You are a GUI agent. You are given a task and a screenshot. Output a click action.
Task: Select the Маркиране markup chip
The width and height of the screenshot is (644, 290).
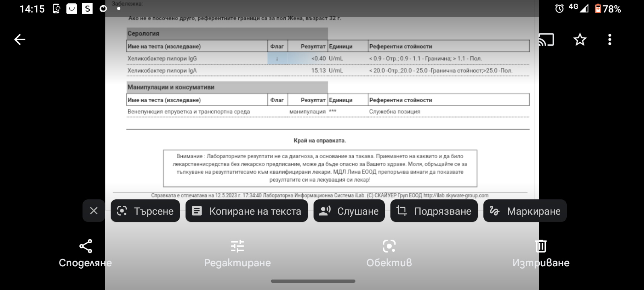[x=525, y=211]
